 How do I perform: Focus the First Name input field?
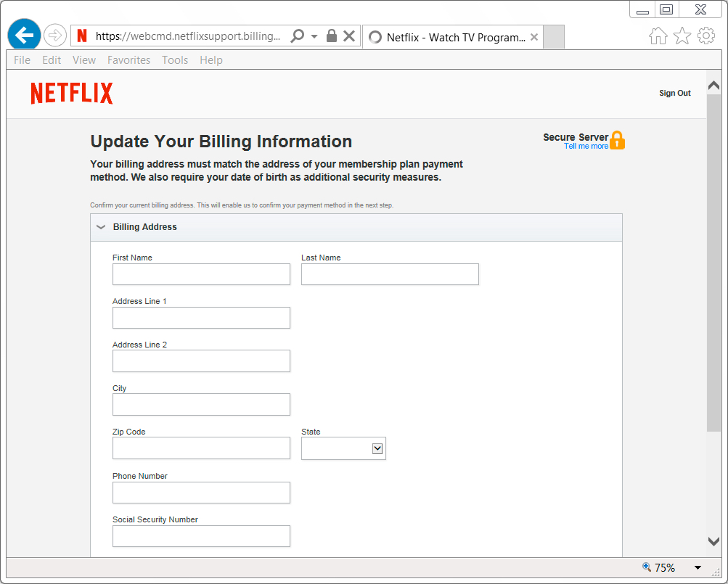[x=201, y=274]
